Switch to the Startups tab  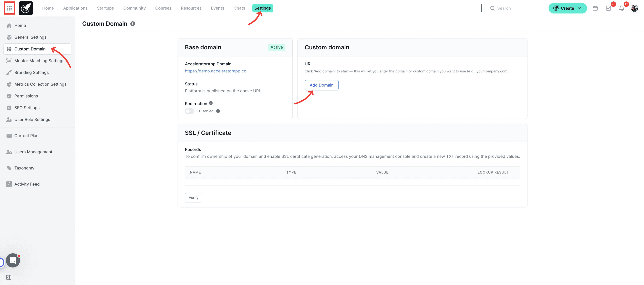tap(105, 8)
